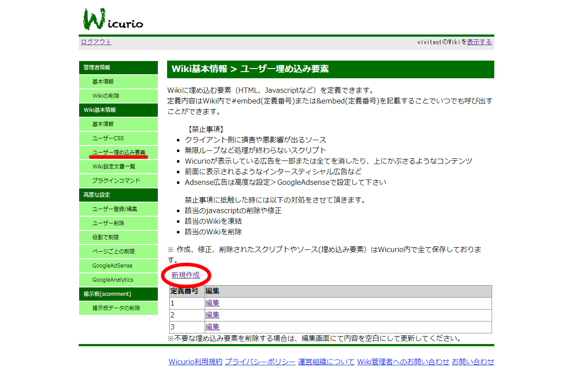Edit embed definition number 1
Image resolution: width=588 pixels, height=371 pixels.
click(x=212, y=303)
